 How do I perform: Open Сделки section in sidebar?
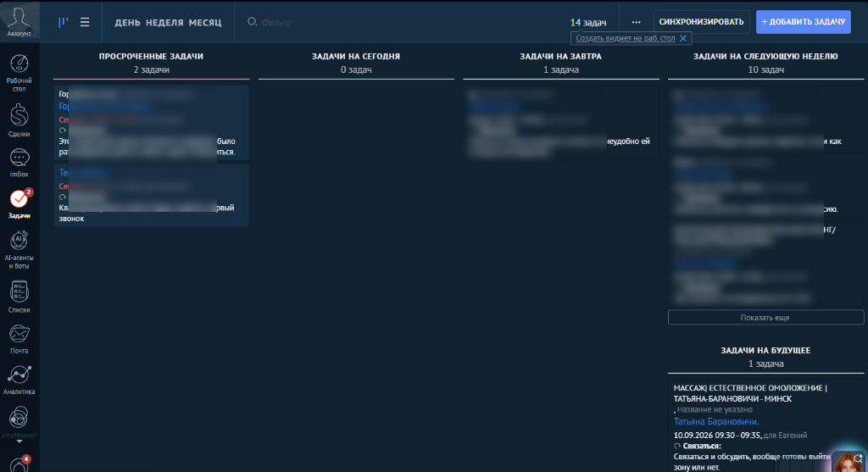click(x=19, y=120)
